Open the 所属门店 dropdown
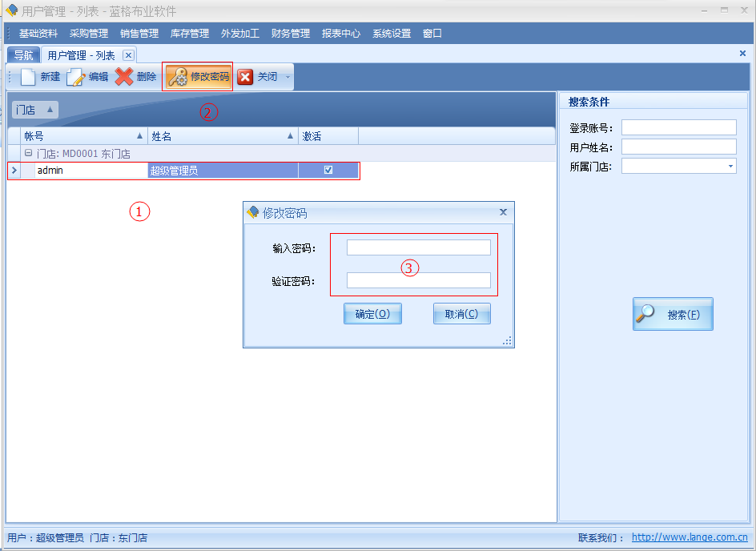This screenshot has width=756, height=551. click(730, 167)
